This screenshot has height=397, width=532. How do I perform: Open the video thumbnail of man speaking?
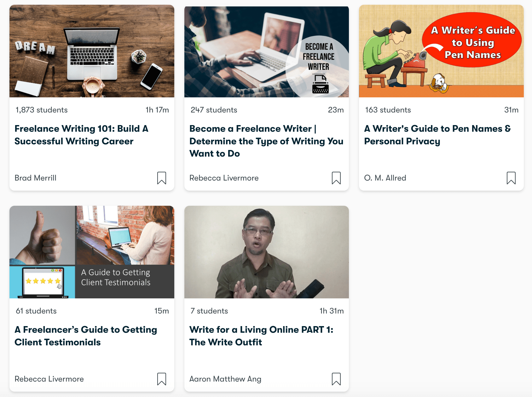point(267,252)
